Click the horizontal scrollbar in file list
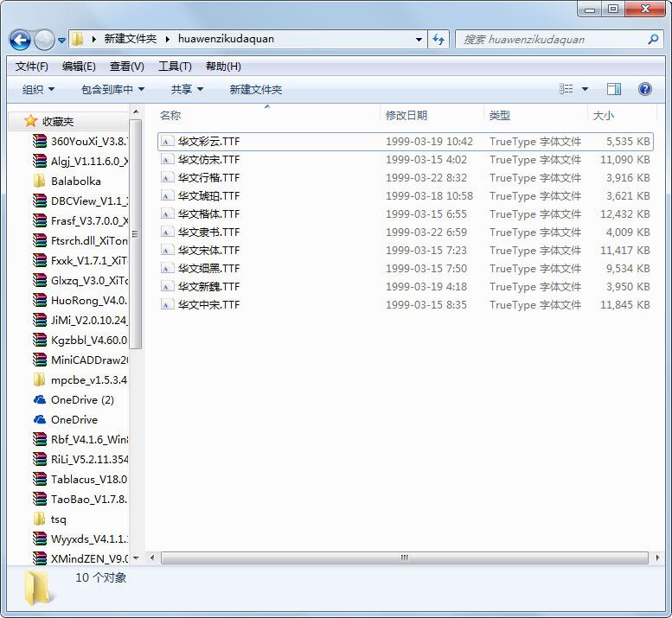Image resolution: width=672 pixels, height=618 pixels. point(403,557)
